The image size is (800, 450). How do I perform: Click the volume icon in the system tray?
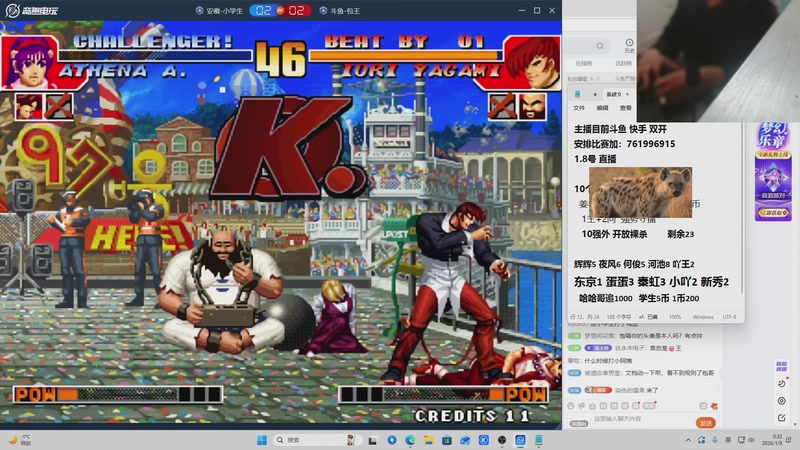751,440
